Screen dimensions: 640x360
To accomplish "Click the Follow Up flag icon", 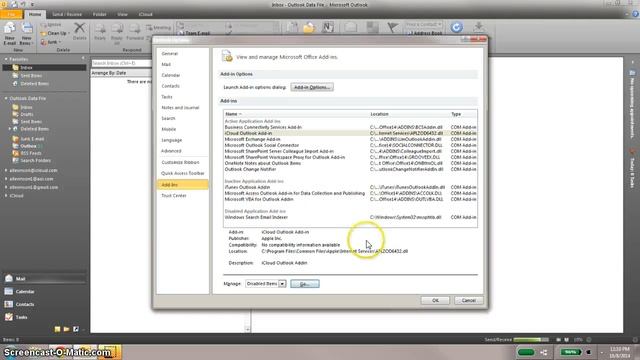I will point(393,27).
